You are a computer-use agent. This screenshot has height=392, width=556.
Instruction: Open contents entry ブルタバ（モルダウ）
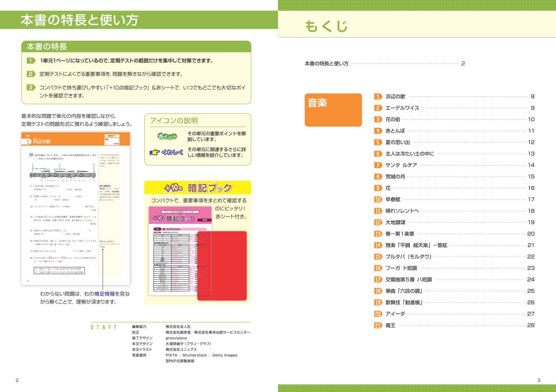click(x=454, y=256)
